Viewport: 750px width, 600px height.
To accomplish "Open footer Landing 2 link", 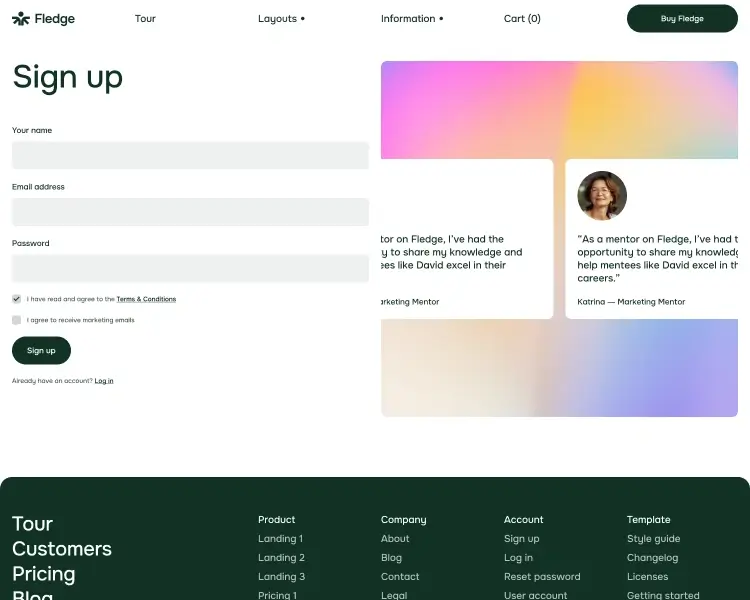I will point(281,558).
